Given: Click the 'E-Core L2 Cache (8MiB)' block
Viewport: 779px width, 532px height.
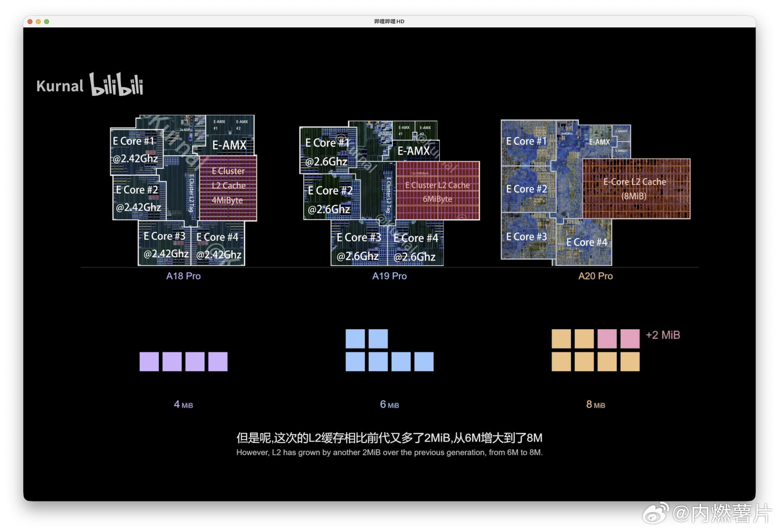Looking at the screenshot, I should [636, 189].
